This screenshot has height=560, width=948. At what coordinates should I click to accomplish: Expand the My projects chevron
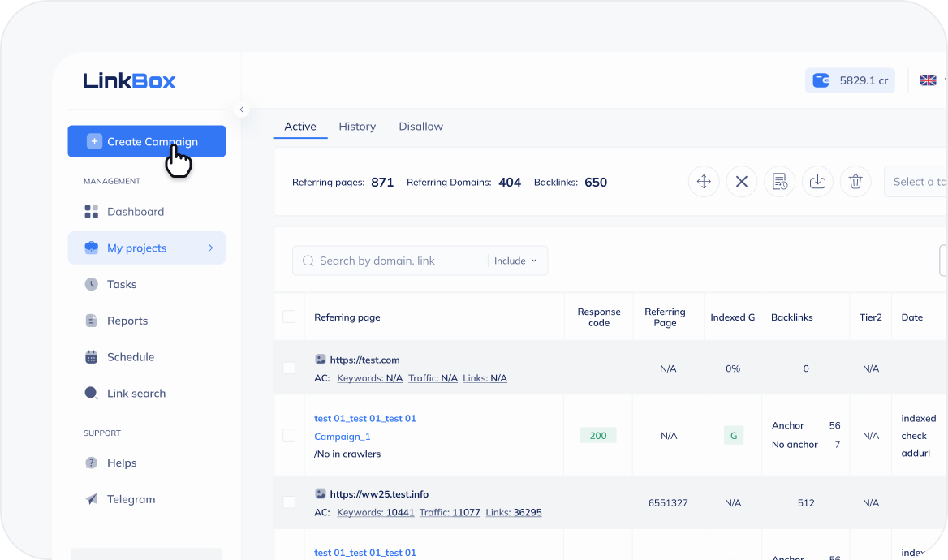[x=210, y=248]
